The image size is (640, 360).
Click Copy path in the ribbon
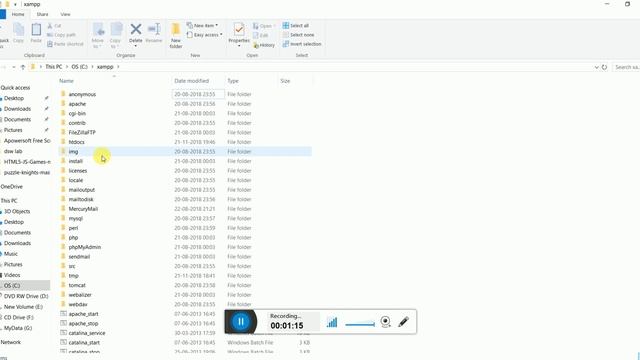(62, 35)
